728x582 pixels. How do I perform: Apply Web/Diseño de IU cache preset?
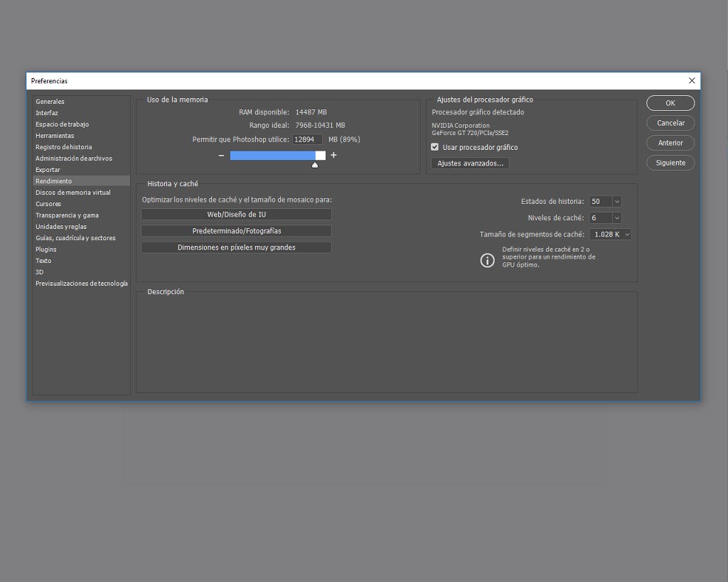point(236,215)
